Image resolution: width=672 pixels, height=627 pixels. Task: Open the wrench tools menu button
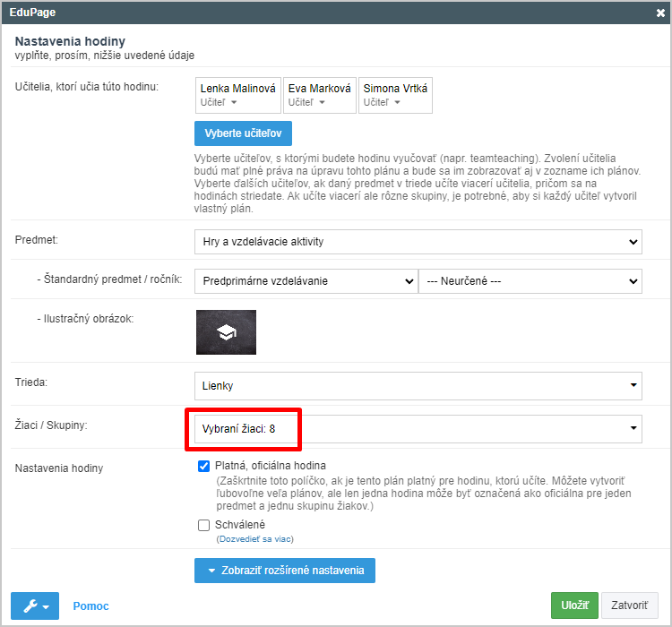35,606
